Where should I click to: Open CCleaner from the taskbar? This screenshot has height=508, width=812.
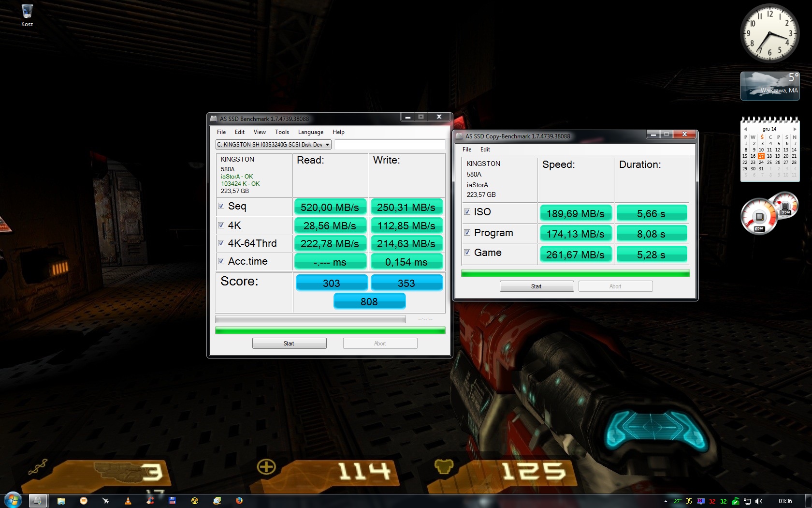point(150,501)
